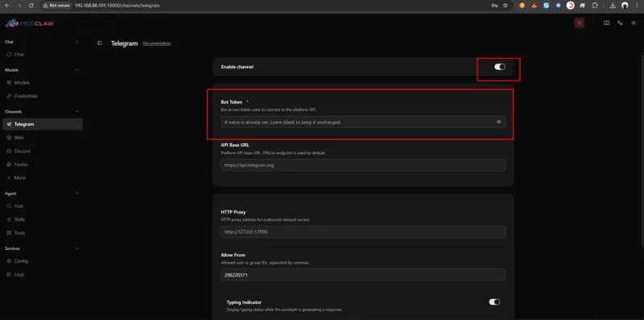Viewport: 644px width, 320px height.
Task: Open the book docs icon in header
Action: (606, 23)
